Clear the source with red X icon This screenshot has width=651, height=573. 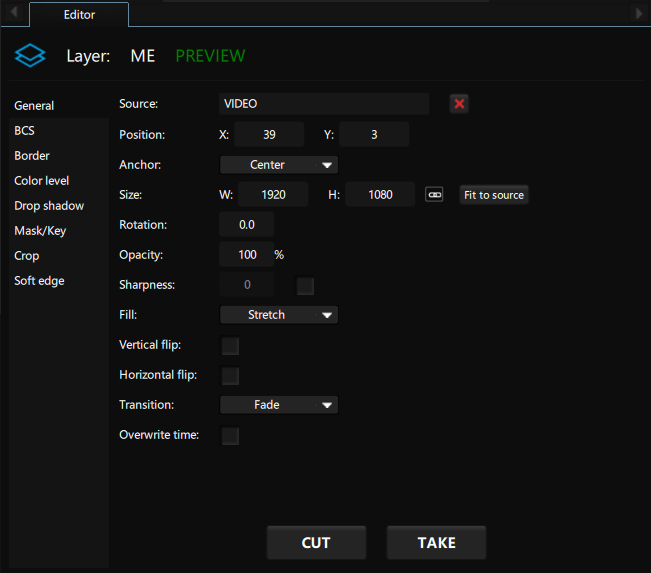459,104
